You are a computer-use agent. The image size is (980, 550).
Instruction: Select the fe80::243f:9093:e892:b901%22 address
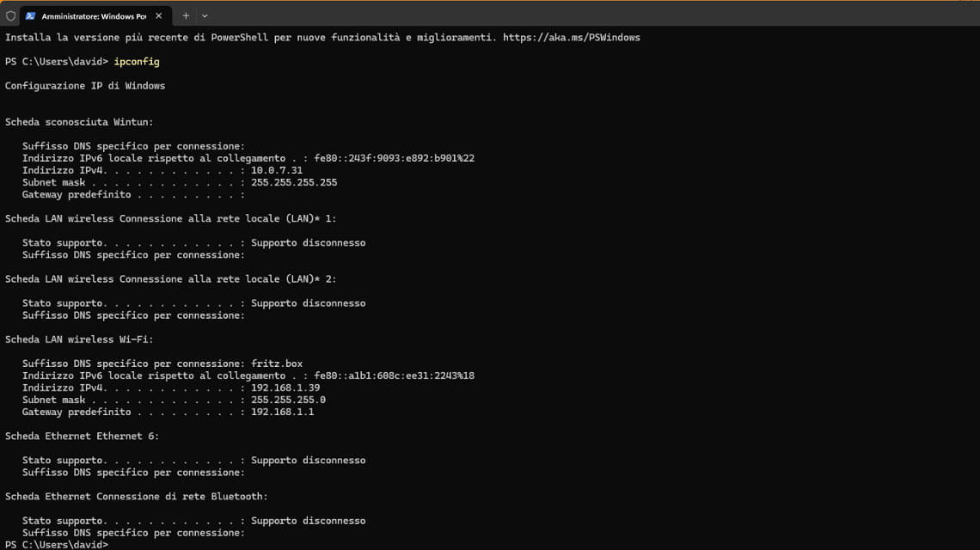pyautogui.click(x=394, y=158)
